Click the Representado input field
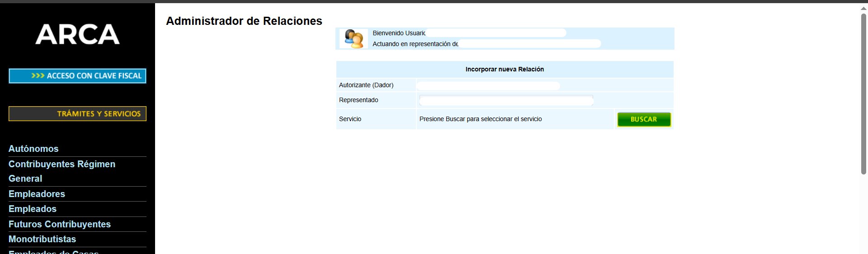Viewport: 868px width, 254px height. tap(506, 100)
